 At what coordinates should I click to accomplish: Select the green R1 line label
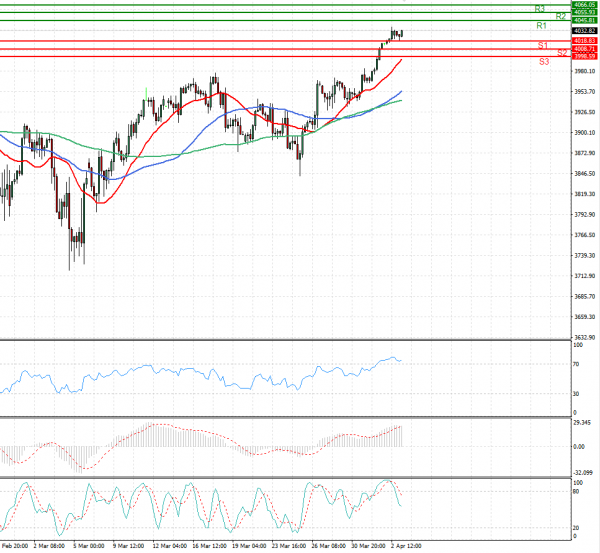coord(541,26)
